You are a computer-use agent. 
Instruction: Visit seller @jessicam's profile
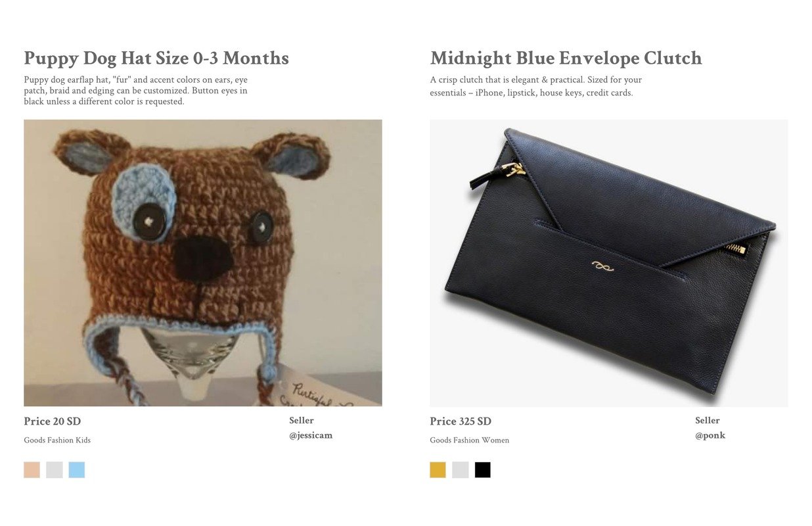[311, 435]
